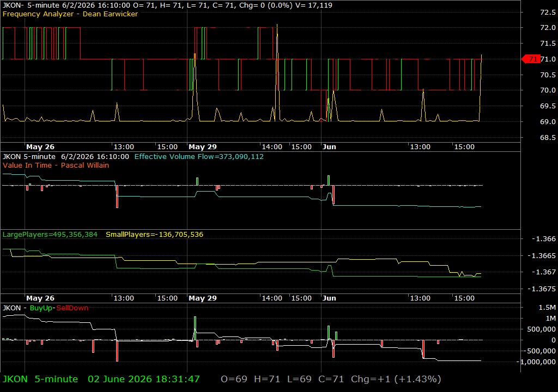Click the 'JKON 5-minute 6/2/2026 16:10:00' label in second pane
The image size is (558, 392).
tap(66, 156)
